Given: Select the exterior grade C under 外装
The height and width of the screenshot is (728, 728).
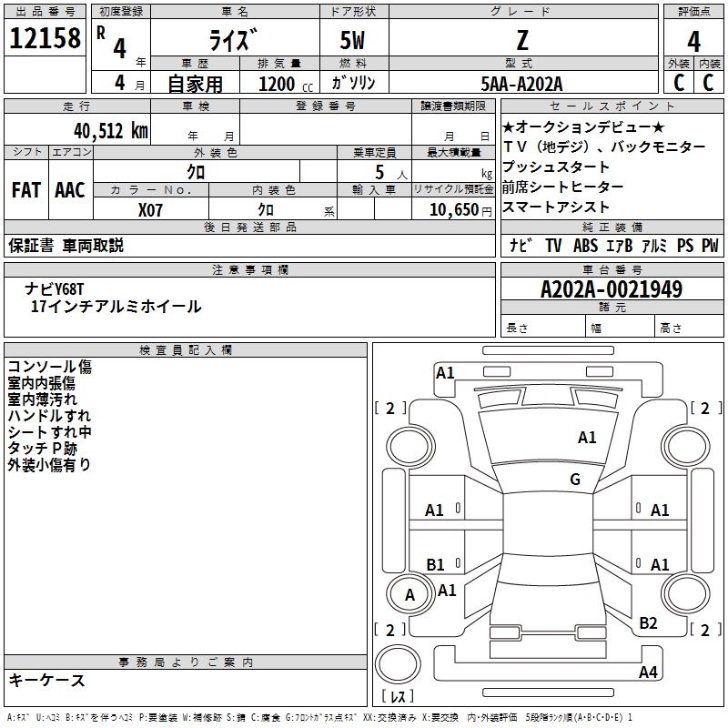Looking at the screenshot, I should point(679,83).
